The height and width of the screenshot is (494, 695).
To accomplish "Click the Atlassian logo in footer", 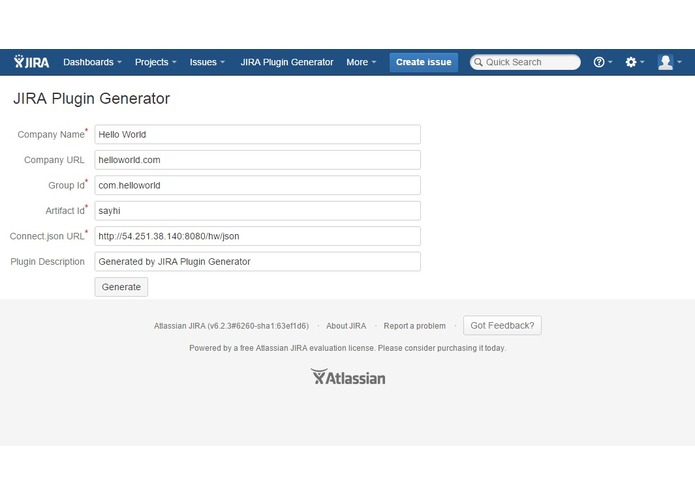I will [x=348, y=377].
